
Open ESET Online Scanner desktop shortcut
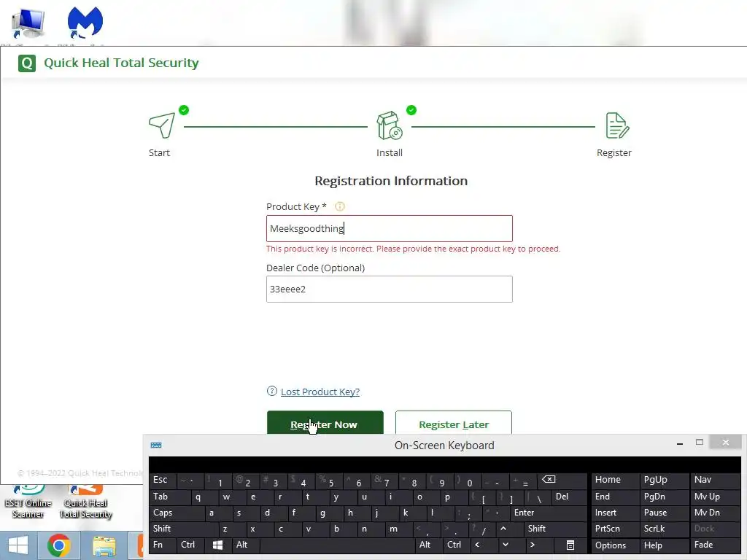click(28, 502)
